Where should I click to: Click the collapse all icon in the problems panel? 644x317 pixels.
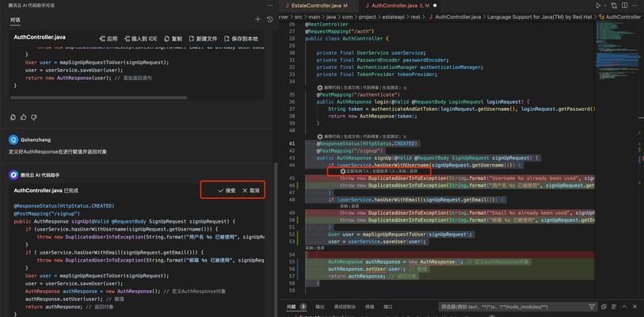pyautogui.click(x=604, y=307)
